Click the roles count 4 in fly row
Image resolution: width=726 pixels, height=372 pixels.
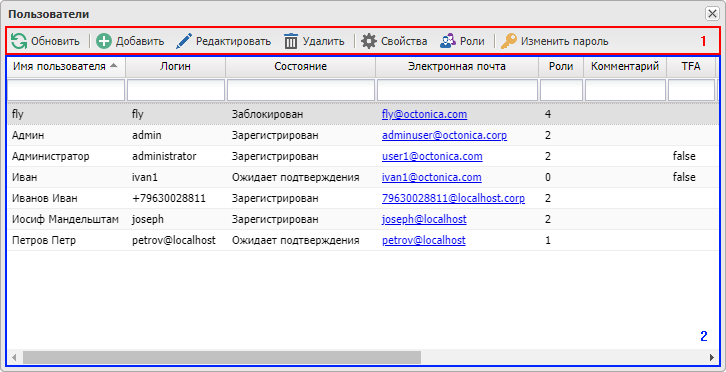[x=548, y=114]
